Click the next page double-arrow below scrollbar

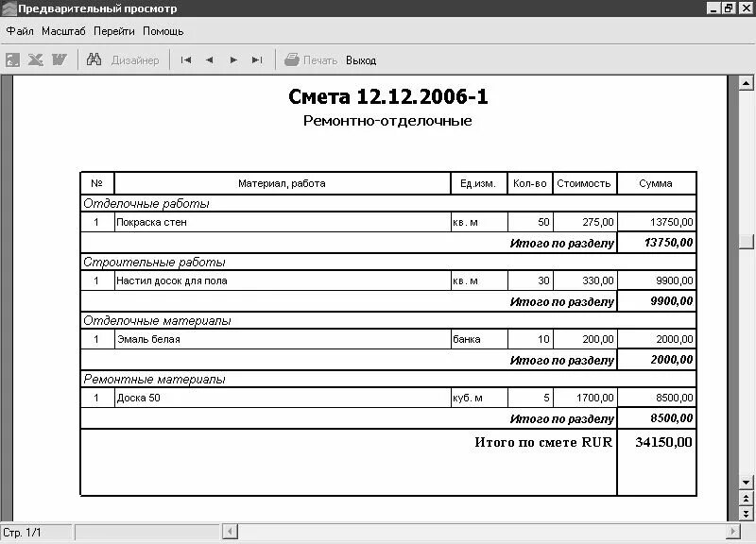[x=746, y=513]
